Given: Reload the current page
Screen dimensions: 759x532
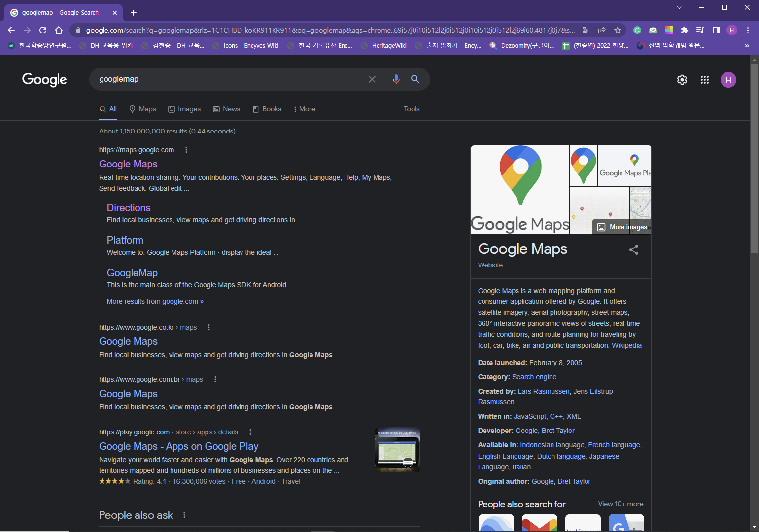Looking at the screenshot, I should coord(43,30).
